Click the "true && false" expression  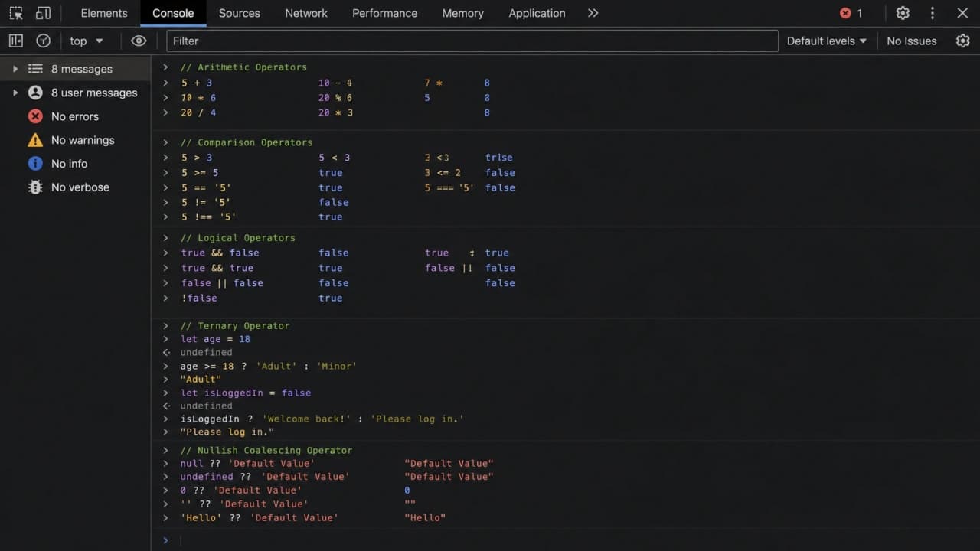(220, 253)
